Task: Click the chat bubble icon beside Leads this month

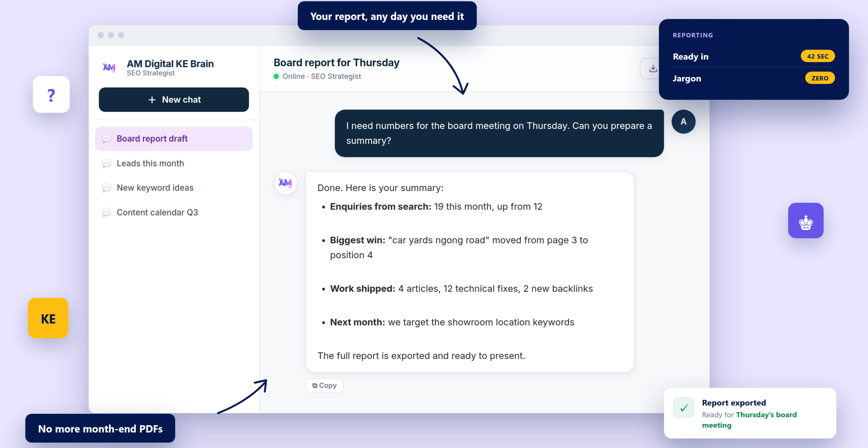Action: coord(106,163)
